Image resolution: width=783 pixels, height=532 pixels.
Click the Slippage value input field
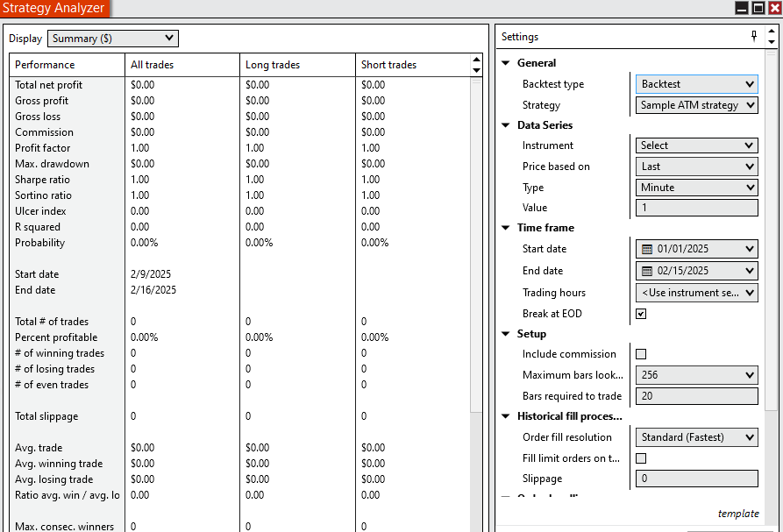click(697, 479)
